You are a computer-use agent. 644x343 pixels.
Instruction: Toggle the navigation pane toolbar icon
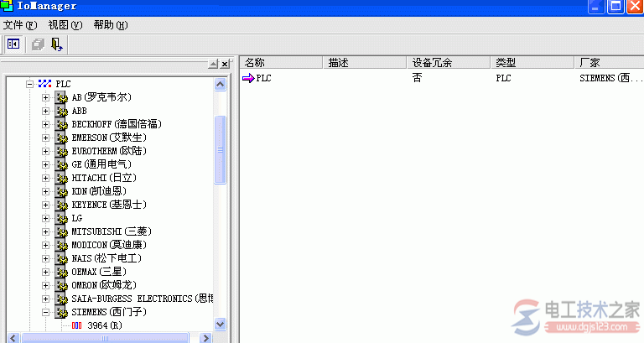point(13,44)
